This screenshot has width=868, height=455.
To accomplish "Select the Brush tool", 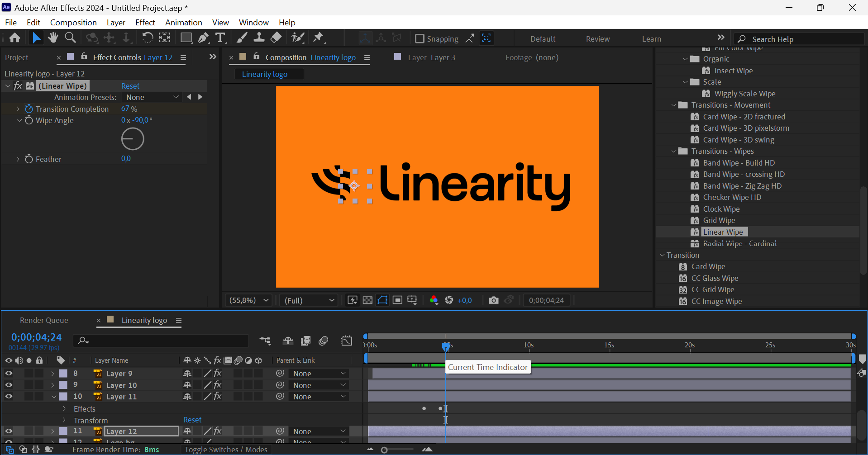I will point(242,38).
